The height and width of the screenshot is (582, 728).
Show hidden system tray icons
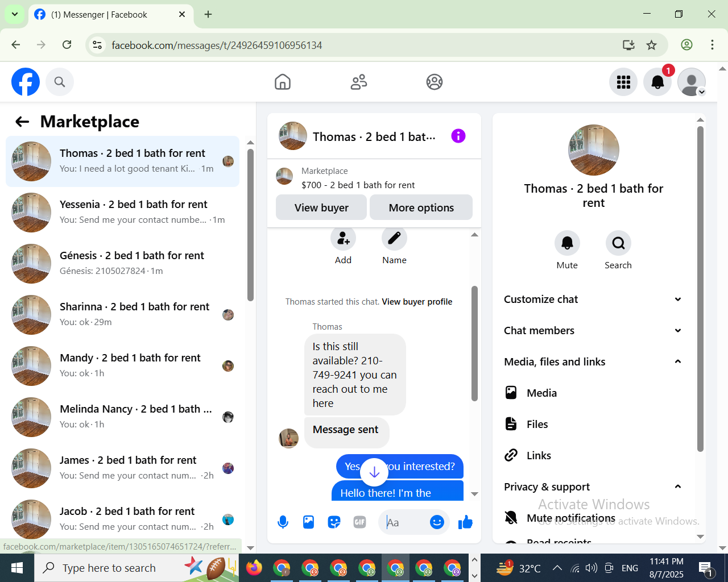pyautogui.click(x=557, y=568)
